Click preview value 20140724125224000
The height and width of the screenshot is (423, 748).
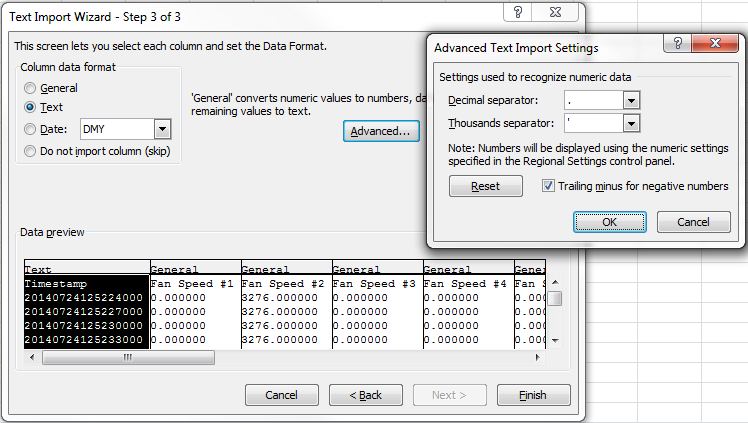[x=83, y=298]
